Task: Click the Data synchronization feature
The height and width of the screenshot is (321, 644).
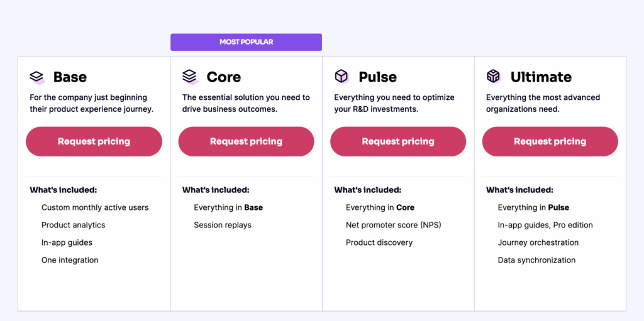Action: (x=536, y=260)
